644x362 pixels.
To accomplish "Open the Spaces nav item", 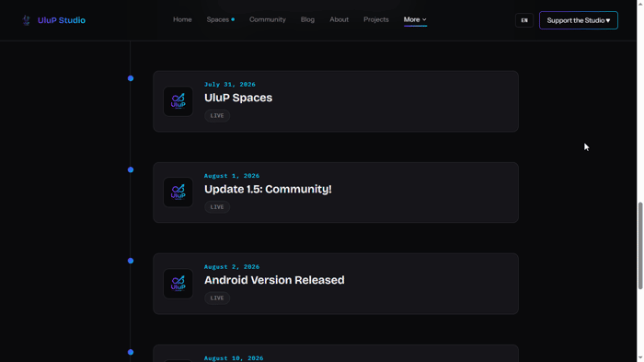I will coord(221,19).
